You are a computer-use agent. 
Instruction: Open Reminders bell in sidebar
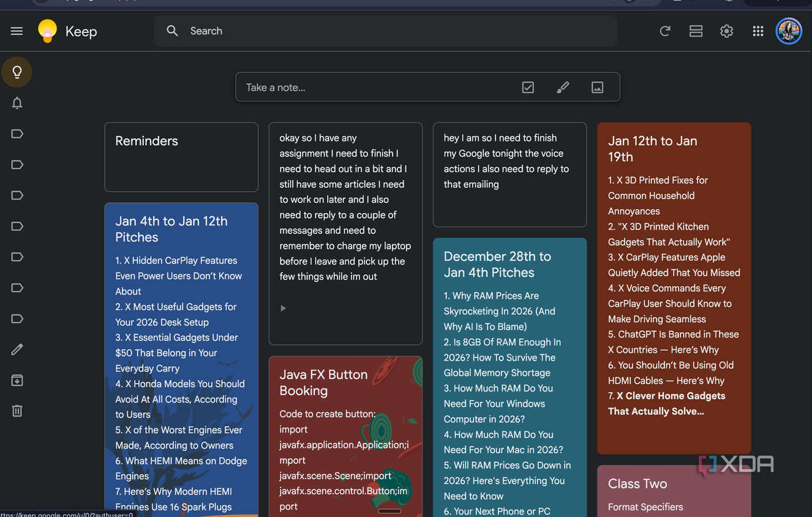tap(17, 103)
